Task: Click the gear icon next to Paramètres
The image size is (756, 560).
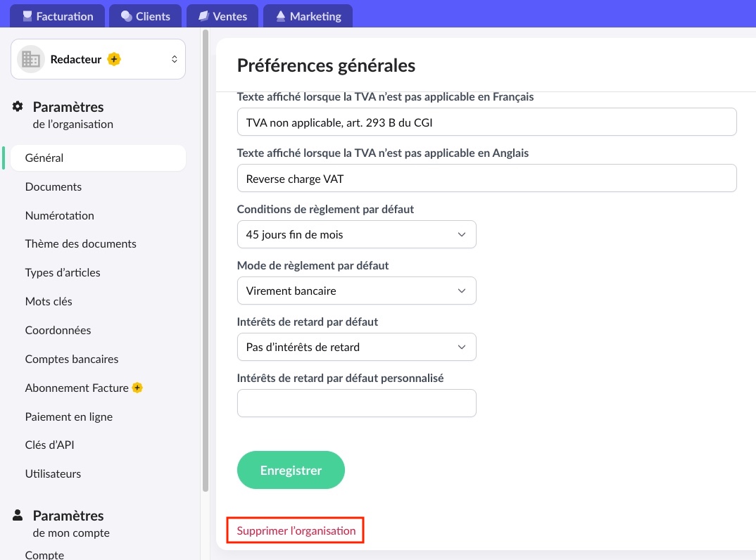Action: click(x=18, y=106)
